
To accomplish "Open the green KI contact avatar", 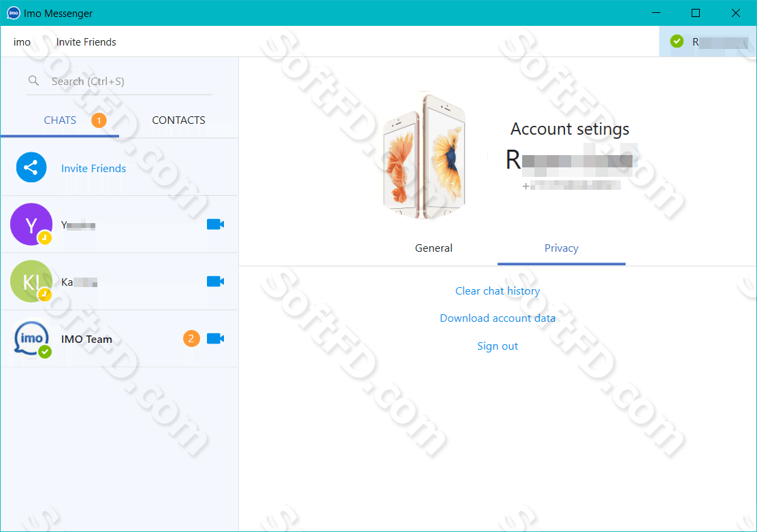I will (x=31, y=281).
